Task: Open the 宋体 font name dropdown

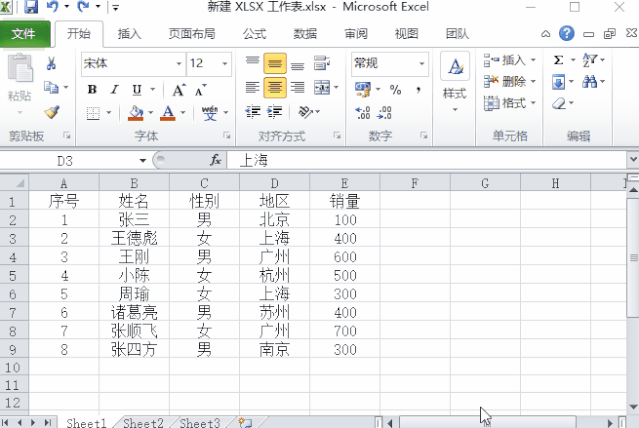Action: [x=178, y=64]
